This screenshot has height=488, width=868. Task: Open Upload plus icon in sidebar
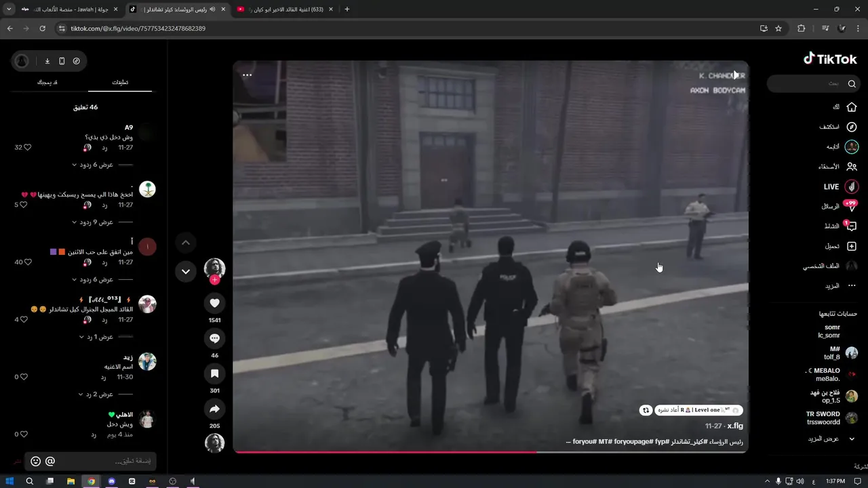[852, 246]
